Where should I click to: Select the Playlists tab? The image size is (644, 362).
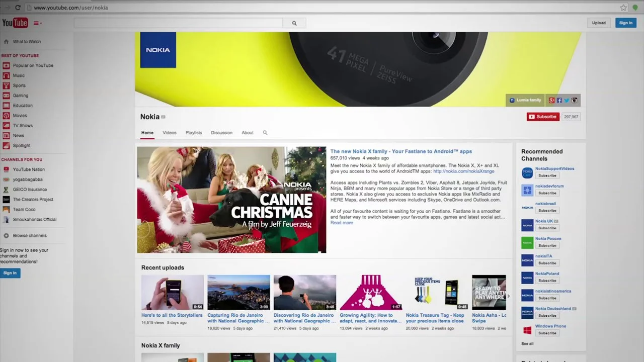[x=194, y=133]
